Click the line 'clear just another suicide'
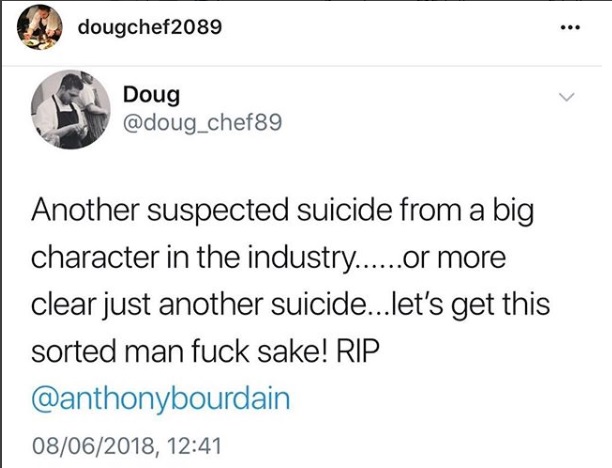The image size is (612, 468). [x=290, y=305]
